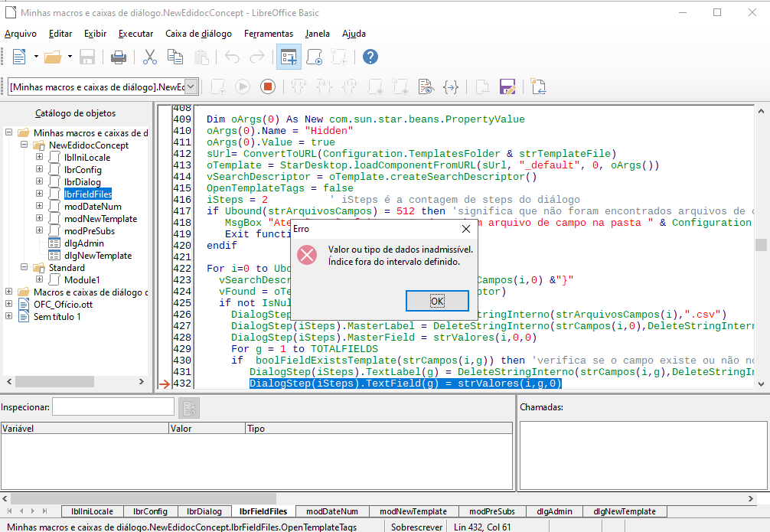Screen dimensions: 770x532
Task: Open the Caixa de diálogo menu
Action: coord(198,34)
